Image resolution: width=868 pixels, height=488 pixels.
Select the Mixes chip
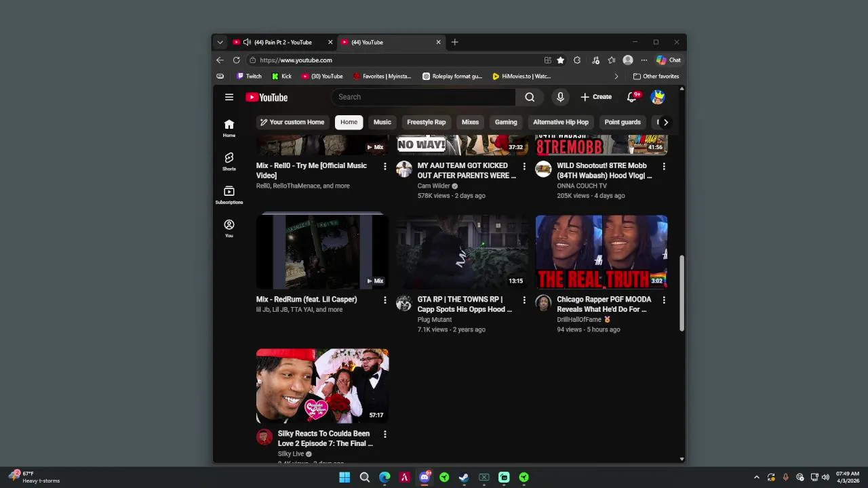[470, 122]
